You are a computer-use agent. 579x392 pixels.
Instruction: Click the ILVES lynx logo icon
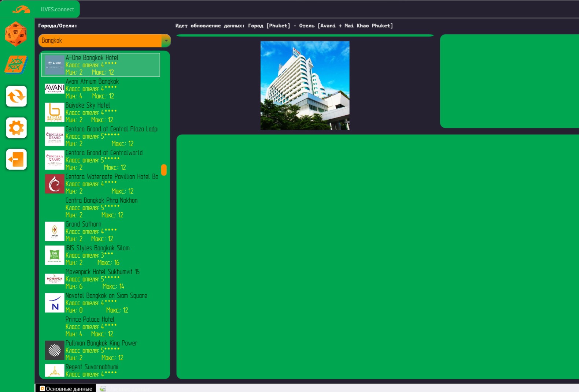(21, 9)
